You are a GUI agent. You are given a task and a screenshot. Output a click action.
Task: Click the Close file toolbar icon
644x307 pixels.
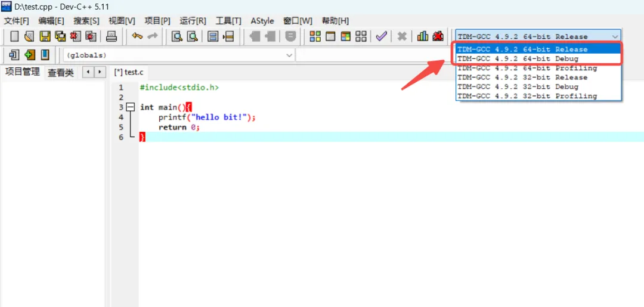click(x=76, y=36)
